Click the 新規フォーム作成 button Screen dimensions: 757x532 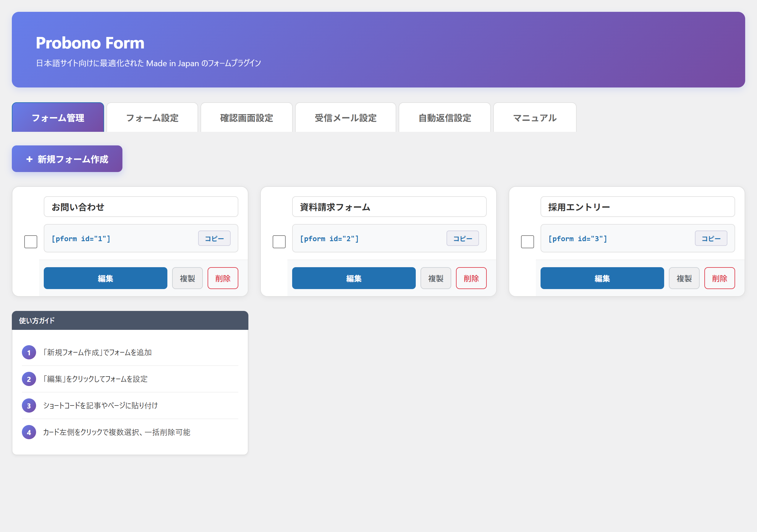pyautogui.click(x=67, y=159)
